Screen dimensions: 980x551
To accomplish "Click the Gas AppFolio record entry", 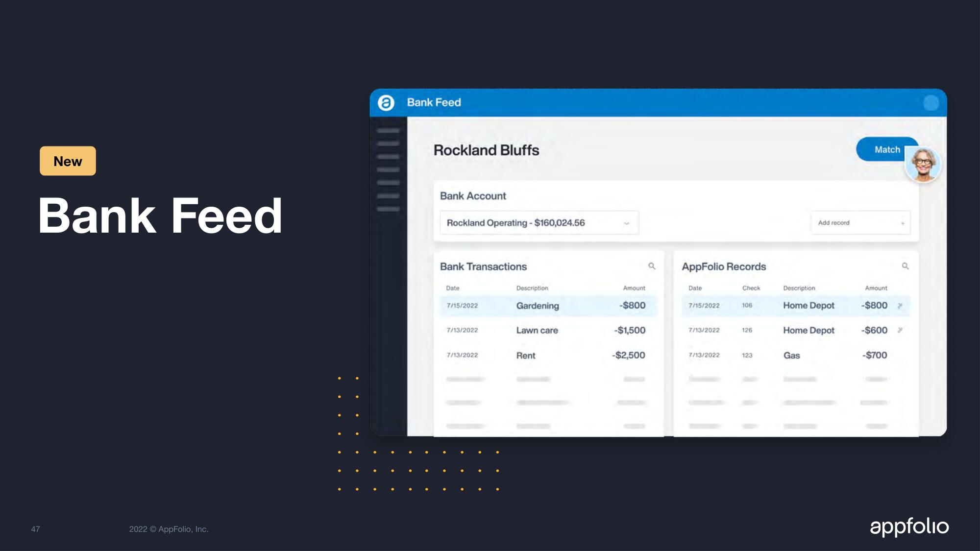I will point(791,355).
